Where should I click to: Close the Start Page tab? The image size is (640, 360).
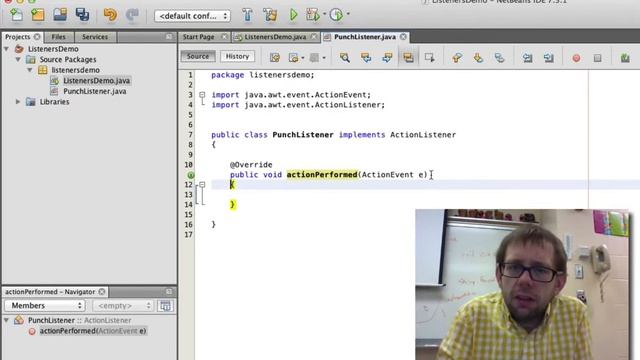tap(224, 37)
